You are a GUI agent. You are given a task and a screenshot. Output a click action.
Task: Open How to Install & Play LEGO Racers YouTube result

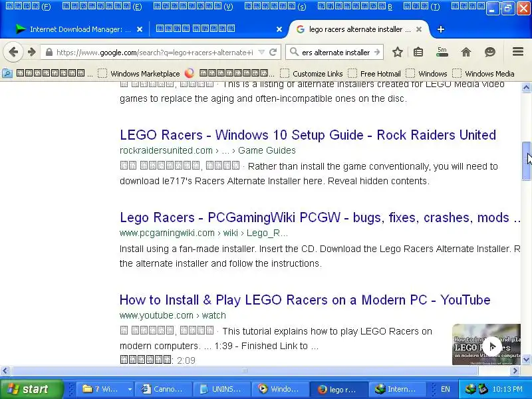pos(305,300)
